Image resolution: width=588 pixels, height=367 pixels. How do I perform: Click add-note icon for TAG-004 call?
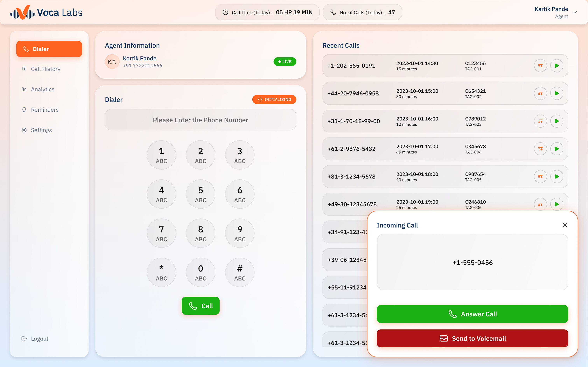tap(540, 149)
